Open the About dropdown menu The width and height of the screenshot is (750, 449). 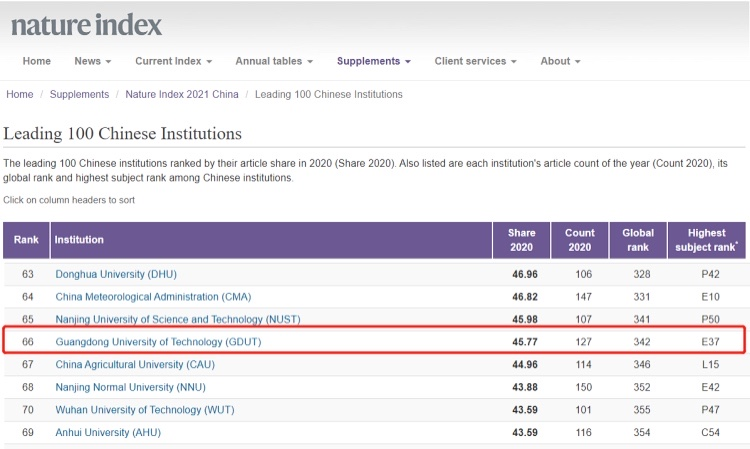click(x=560, y=61)
